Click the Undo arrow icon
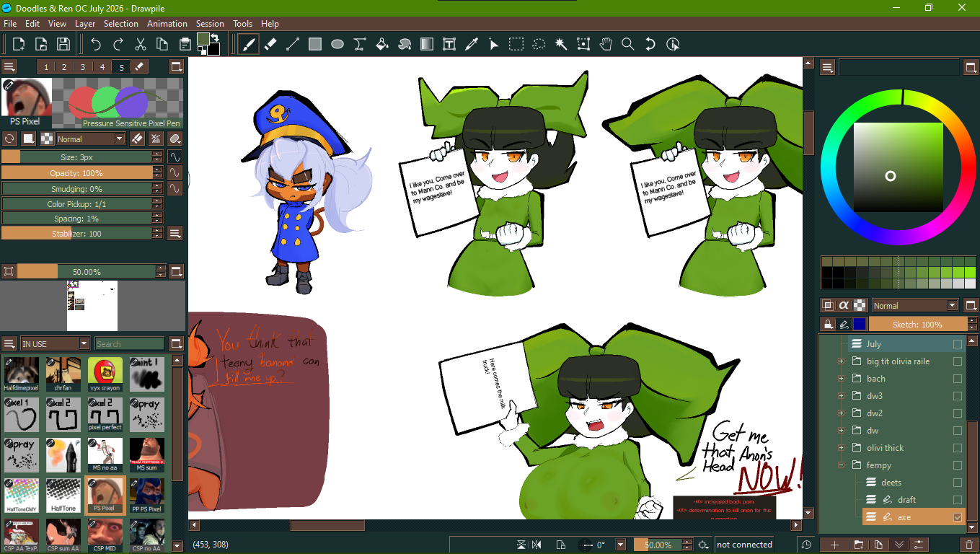This screenshot has height=554, width=980. pos(96,44)
